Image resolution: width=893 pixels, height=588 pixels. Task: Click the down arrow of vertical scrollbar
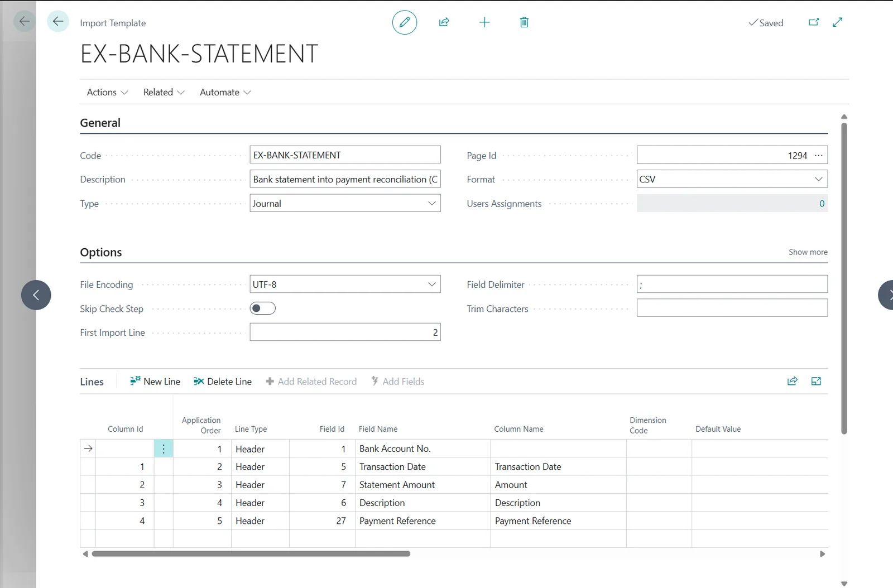pos(844,584)
